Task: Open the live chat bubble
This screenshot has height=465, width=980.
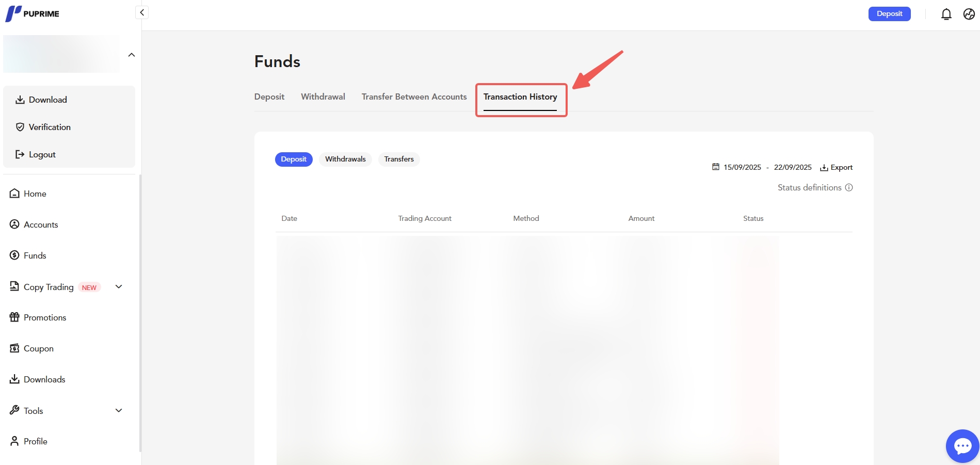Action: [962, 446]
